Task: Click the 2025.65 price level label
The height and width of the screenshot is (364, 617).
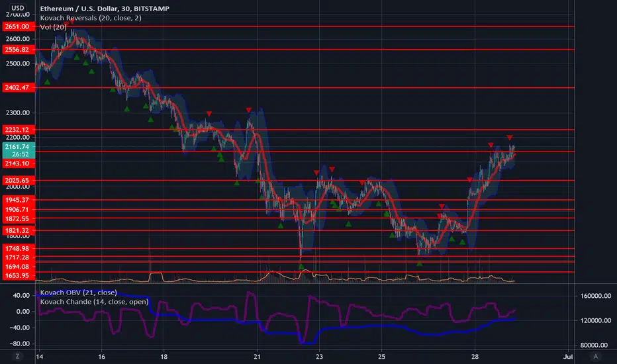Action: pyautogui.click(x=19, y=180)
